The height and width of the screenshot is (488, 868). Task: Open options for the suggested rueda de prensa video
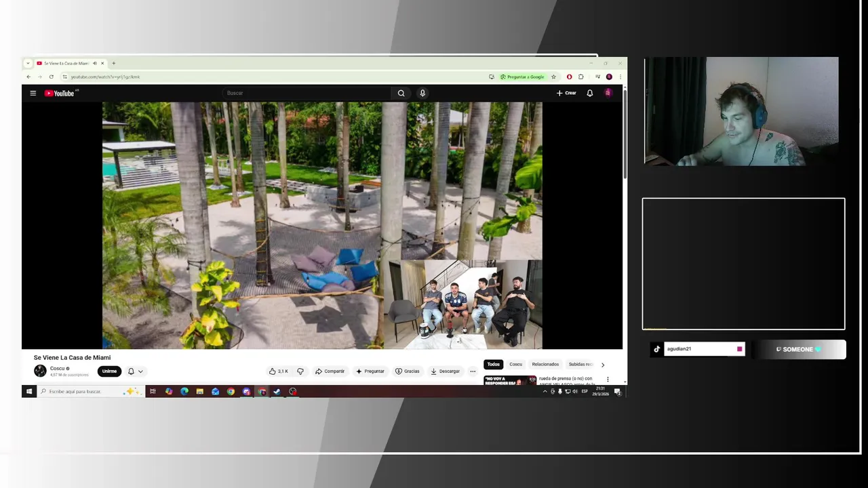(x=608, y=380)
